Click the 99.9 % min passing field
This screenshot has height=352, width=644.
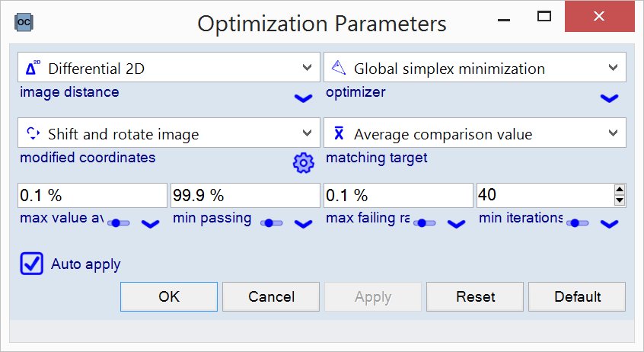[246, 196]
